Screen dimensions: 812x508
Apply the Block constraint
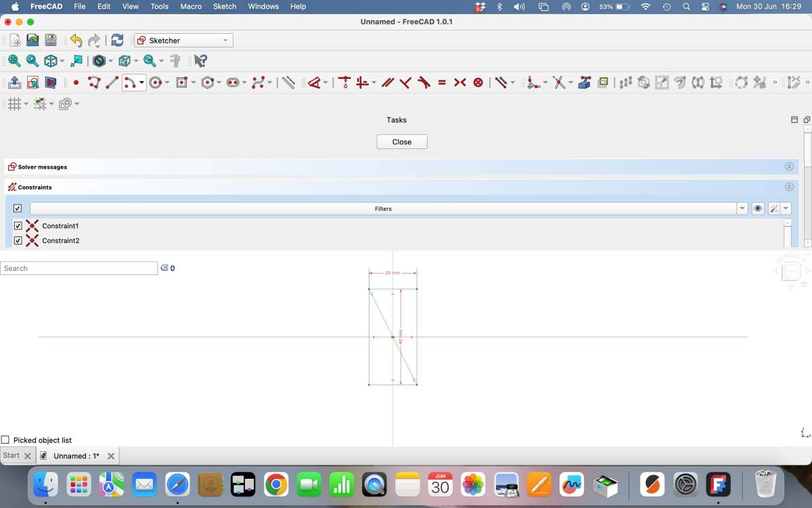pos(478,83)
